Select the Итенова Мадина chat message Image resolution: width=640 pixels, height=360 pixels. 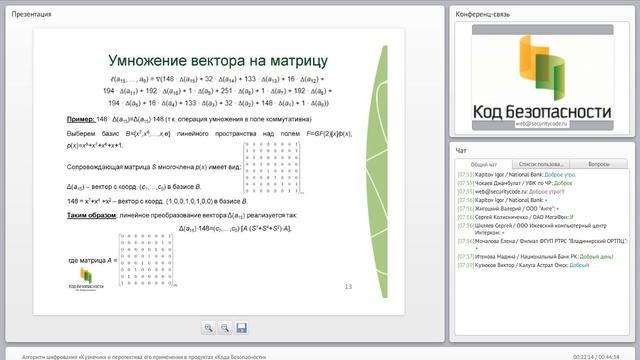[536, 257]
